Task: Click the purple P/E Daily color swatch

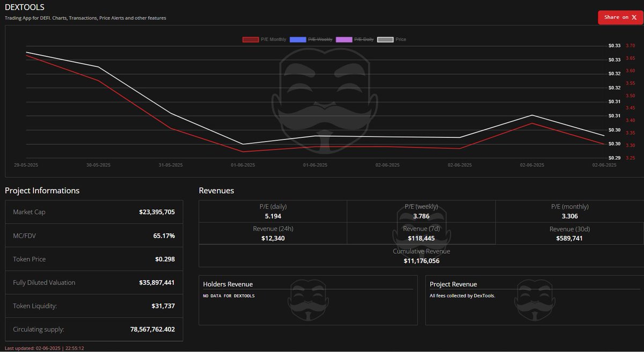Action: 344,40
